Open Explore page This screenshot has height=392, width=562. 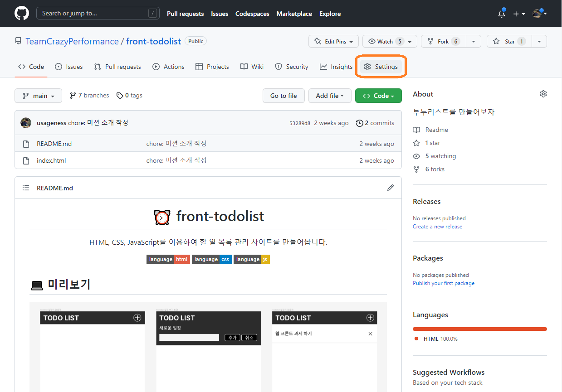(330, 14)
